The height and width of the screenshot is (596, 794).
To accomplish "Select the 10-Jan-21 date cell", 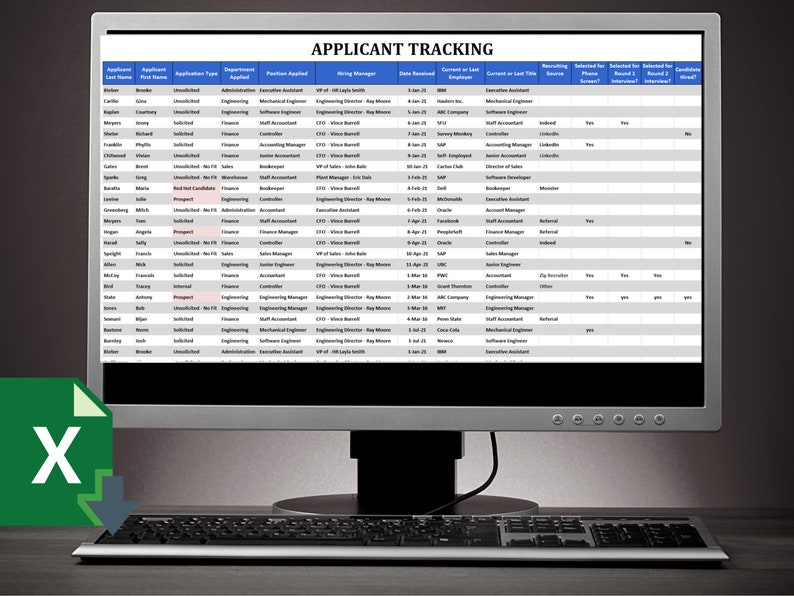I will 417,167.
